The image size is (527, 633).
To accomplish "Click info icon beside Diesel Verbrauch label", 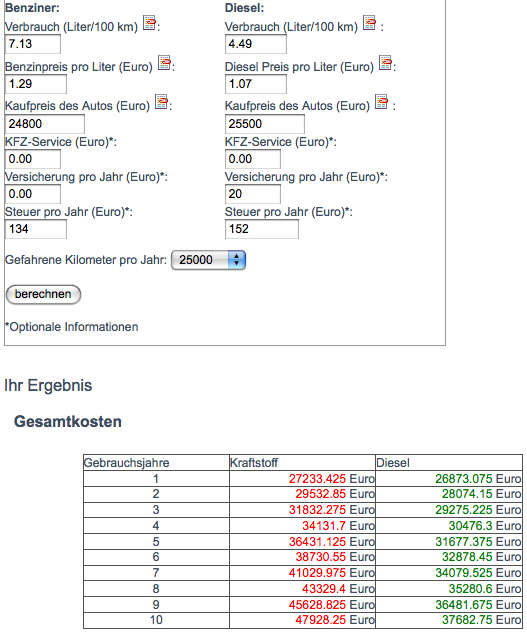I will 370,23.
